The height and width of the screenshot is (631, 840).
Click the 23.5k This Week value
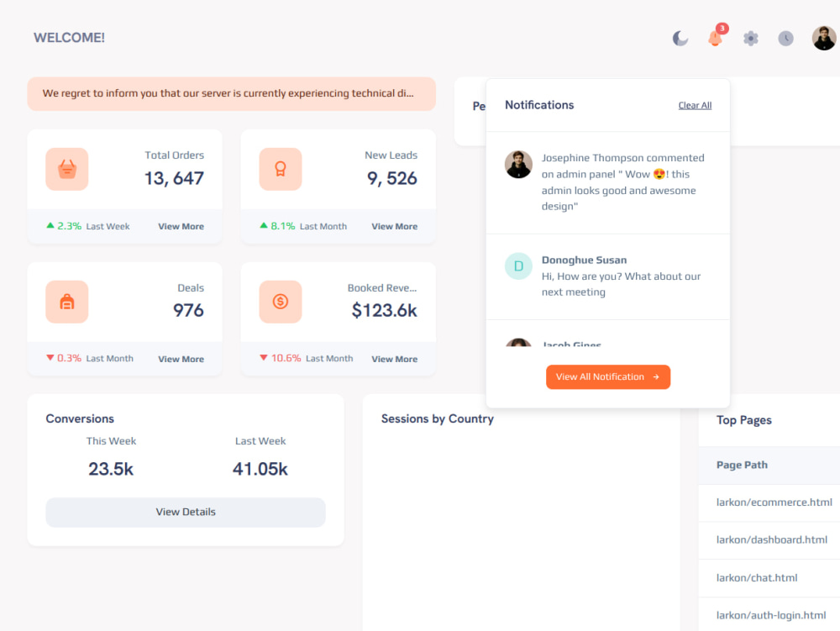[111, 469]
